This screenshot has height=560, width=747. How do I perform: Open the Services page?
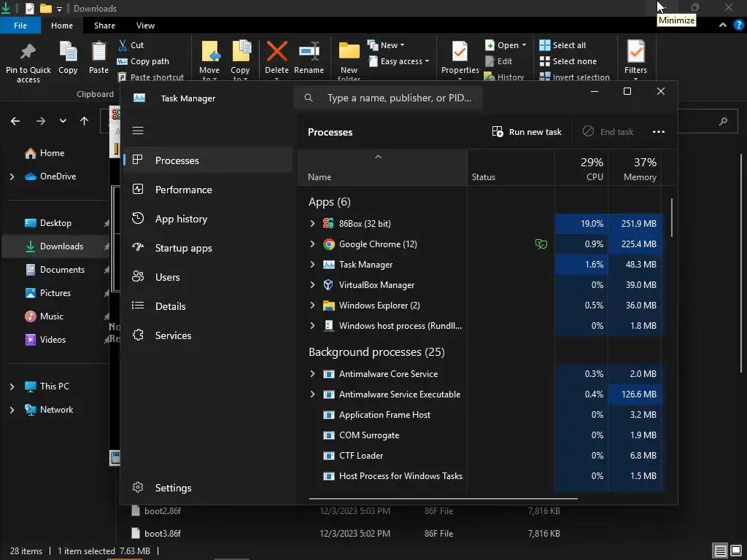[x=208, y=335]
